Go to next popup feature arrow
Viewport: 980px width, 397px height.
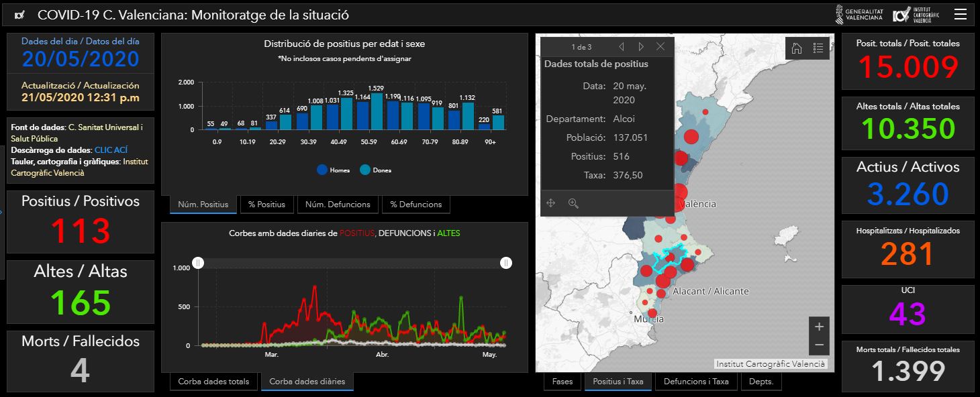tap(641, 47)
